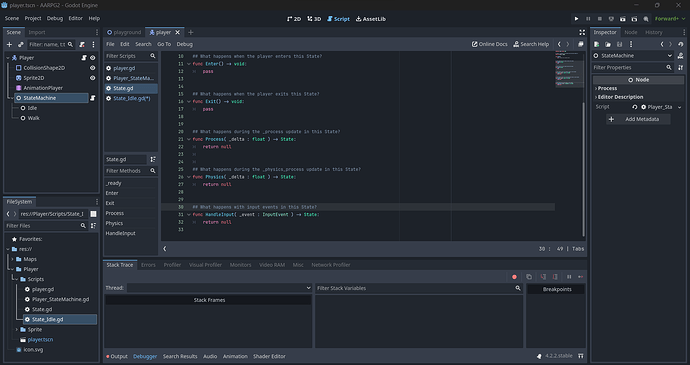Viewport: 690px width, 365px height.
Task: Open the script attached to StateMachine node
Action: click(x=93, y=98)
